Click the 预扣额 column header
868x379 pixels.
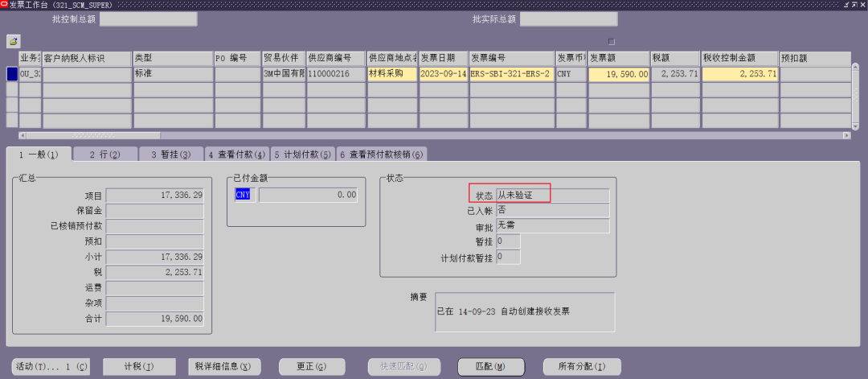point(814,58)
